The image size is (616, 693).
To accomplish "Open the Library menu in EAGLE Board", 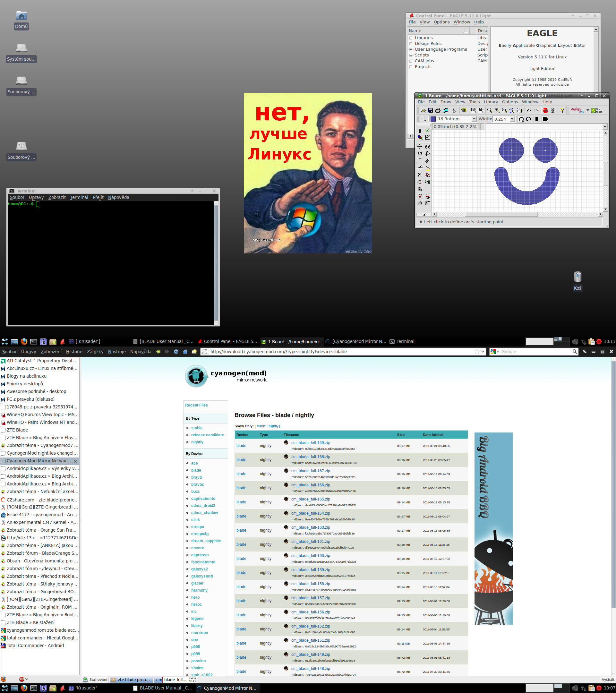I will tap(491, 102).
